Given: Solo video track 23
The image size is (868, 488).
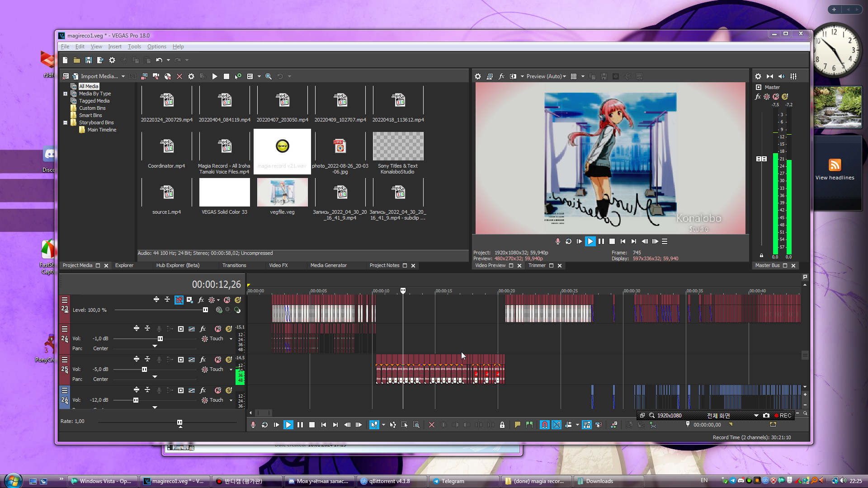Looking at the screenshot, I should pyautogui.click(x=238, y=300).
